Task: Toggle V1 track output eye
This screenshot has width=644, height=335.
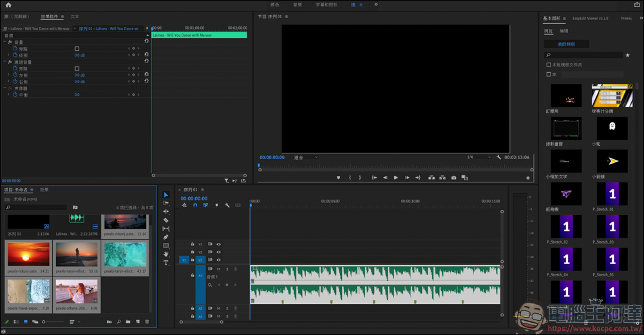Action: click(x=218, y=260)
